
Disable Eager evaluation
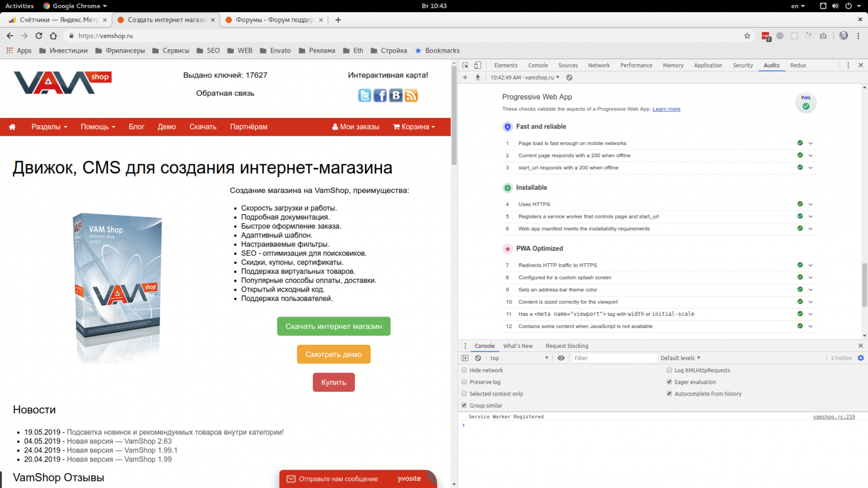coord(669,382)
